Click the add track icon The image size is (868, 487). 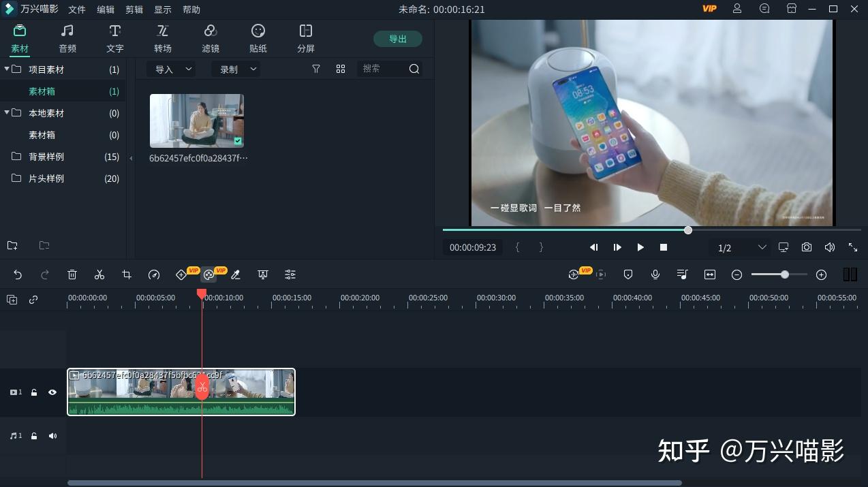click(x=12, y=299)
